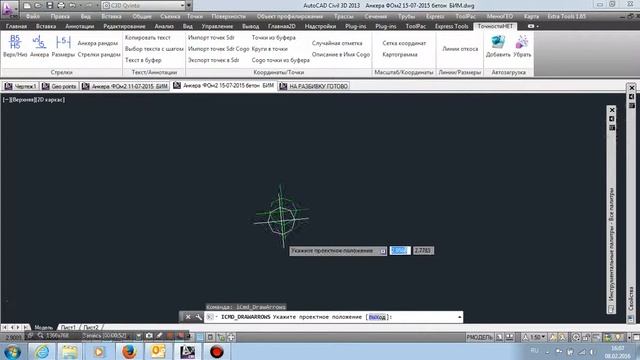Expand the C3D workspace dropdown
The height and width of the screenshot is (360, 640).
(x=182, y=6)
